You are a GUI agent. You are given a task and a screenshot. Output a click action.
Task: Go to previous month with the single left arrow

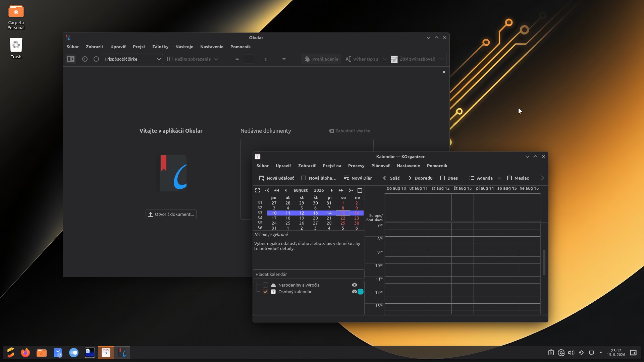pos(286,190)
